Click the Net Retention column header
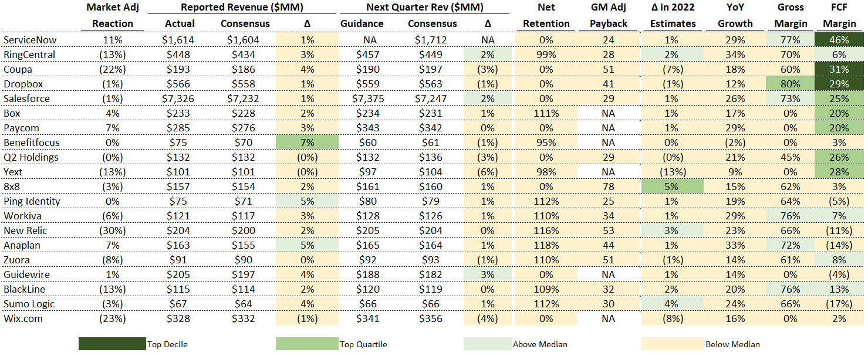Screen dimensions: 868x356 pos(546,15)
